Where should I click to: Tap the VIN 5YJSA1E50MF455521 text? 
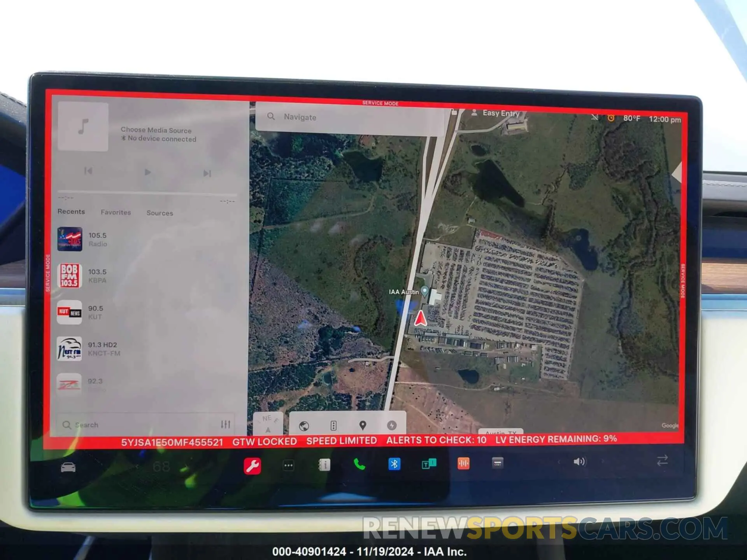pyautogui.click(x=172, y=442)
